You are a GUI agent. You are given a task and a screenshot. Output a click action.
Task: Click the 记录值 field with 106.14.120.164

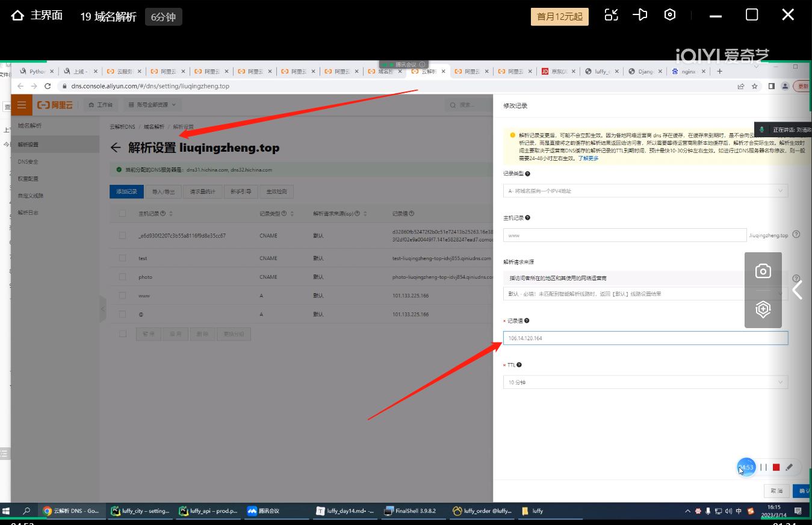click(645, 338)
